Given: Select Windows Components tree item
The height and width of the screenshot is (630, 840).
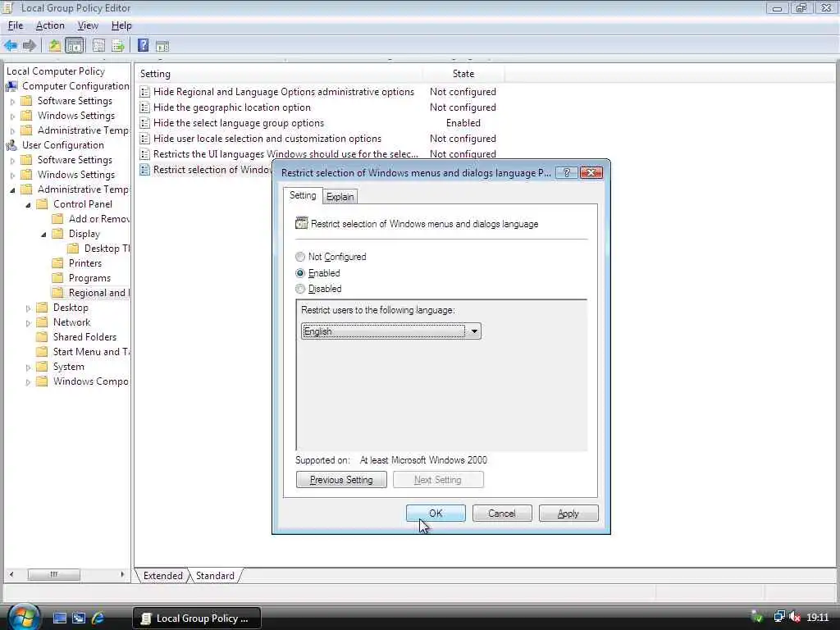Looking at the screenshot, I should tap(90, 381).
